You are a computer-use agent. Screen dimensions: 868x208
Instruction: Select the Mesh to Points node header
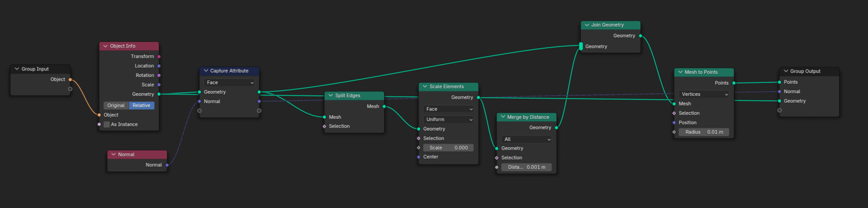(x=704, y=72)
